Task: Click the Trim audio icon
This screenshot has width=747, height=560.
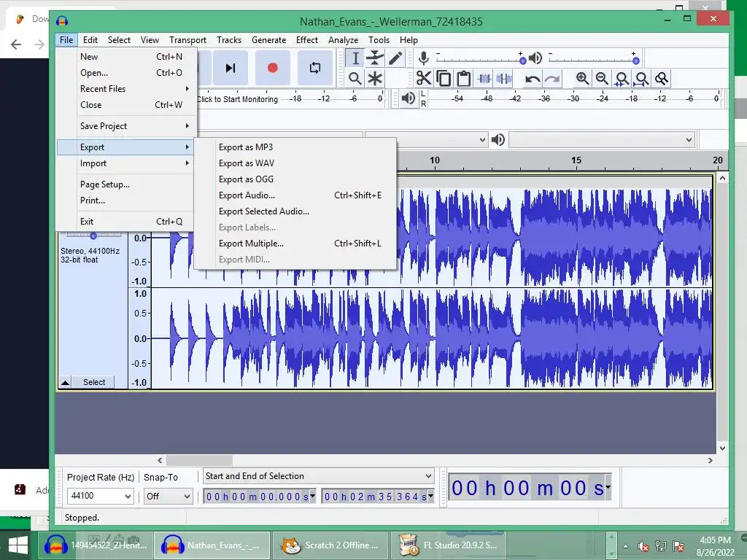Action: 484,78
